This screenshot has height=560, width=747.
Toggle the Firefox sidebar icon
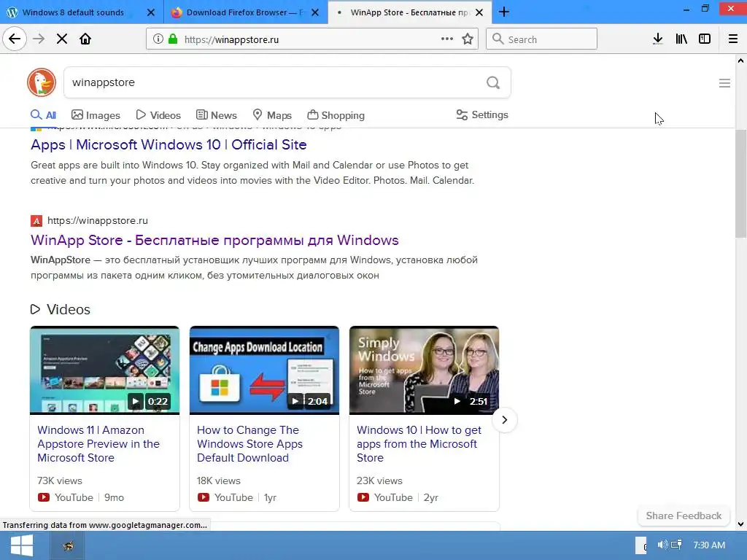(x=705, y=39)
